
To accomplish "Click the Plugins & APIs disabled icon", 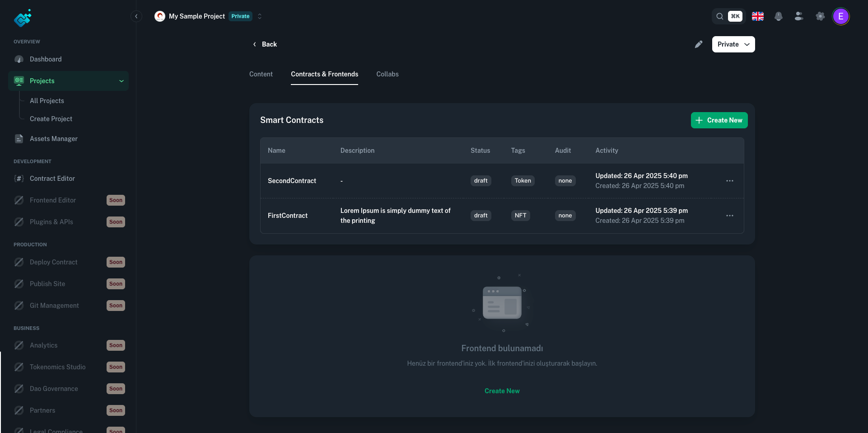I will point(19,222).
